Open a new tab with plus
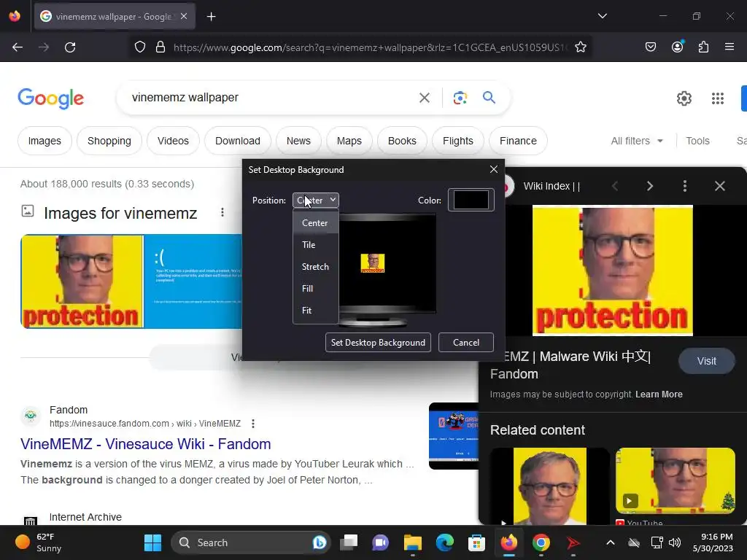The height and width of the screenshot is (560, 747). (x=211, y=17)
